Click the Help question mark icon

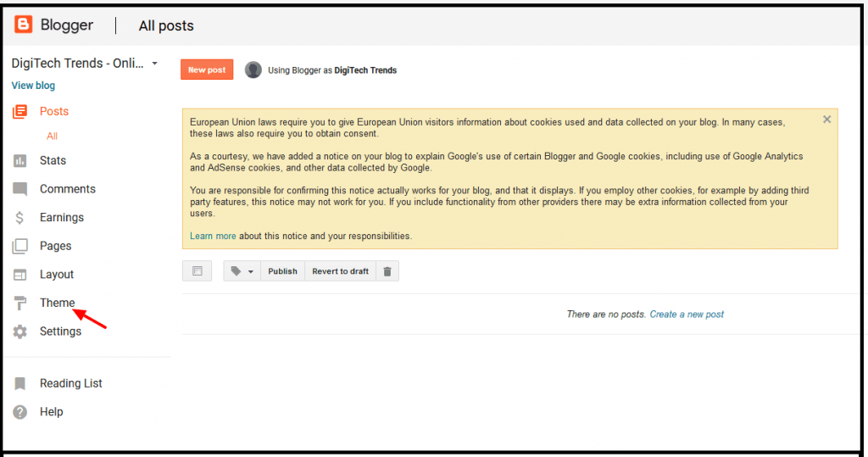20,412
